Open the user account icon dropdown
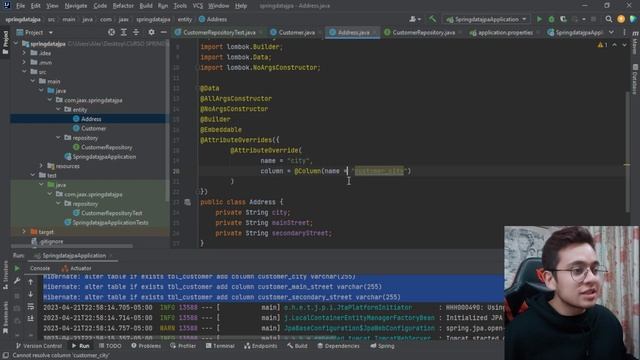Screen dimensions: 640x360 (415, 19)
